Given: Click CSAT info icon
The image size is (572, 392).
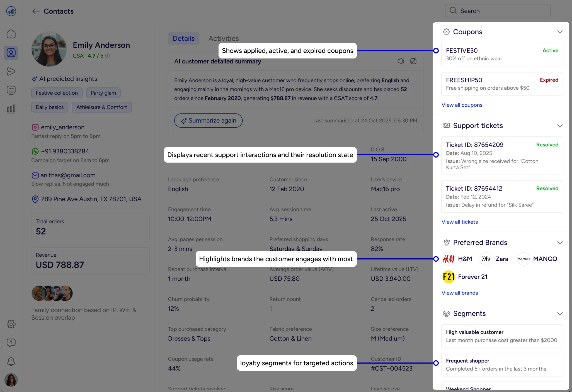Looking at the screenshot, I should 108,56.
